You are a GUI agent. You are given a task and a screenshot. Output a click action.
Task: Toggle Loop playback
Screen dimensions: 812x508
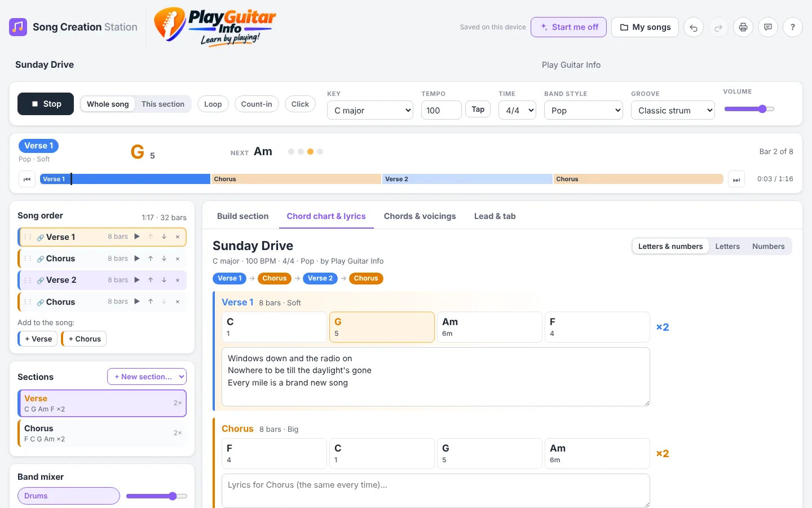click(213, 104)
